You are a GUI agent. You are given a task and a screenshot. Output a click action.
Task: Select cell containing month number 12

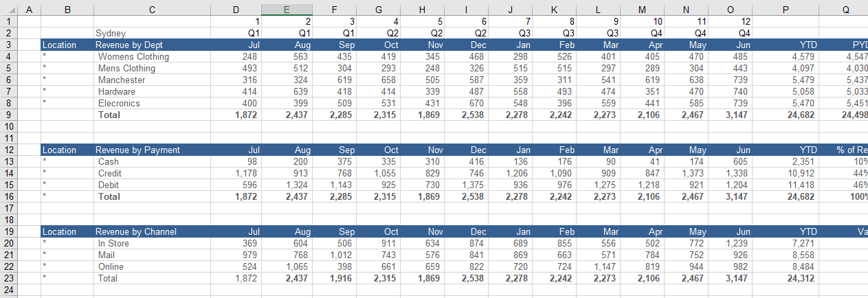coord(731,21)
